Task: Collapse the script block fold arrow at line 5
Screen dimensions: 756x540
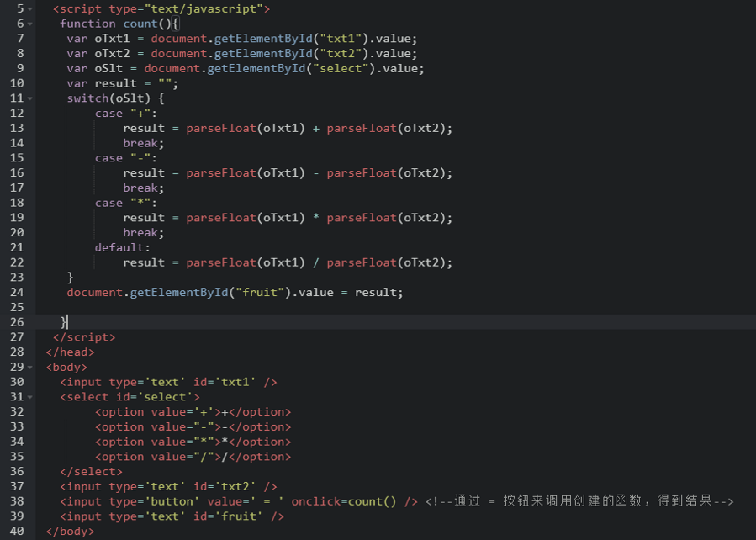Action: [x=30, y=9]
